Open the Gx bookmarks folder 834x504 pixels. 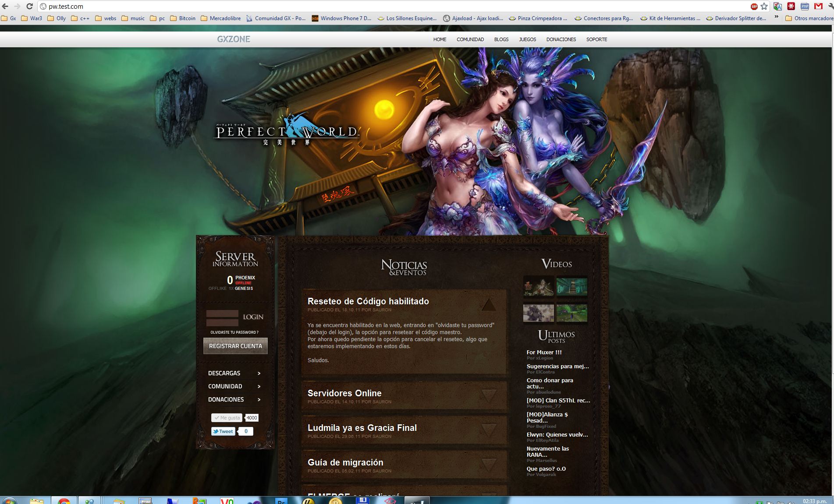9,18
